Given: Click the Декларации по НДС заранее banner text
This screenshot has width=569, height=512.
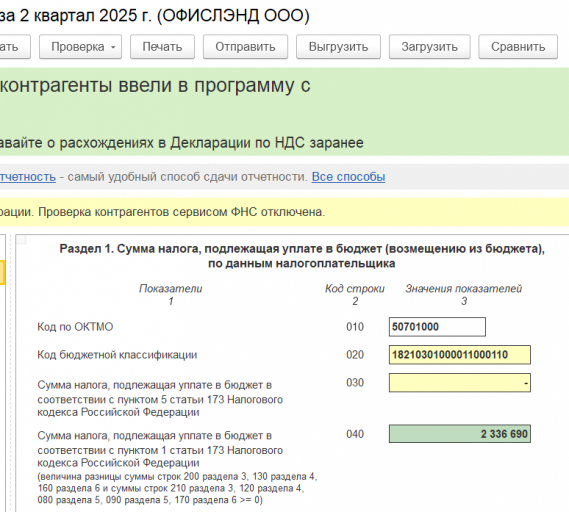Looking at the screenshot, I should [x=182, y=143].
